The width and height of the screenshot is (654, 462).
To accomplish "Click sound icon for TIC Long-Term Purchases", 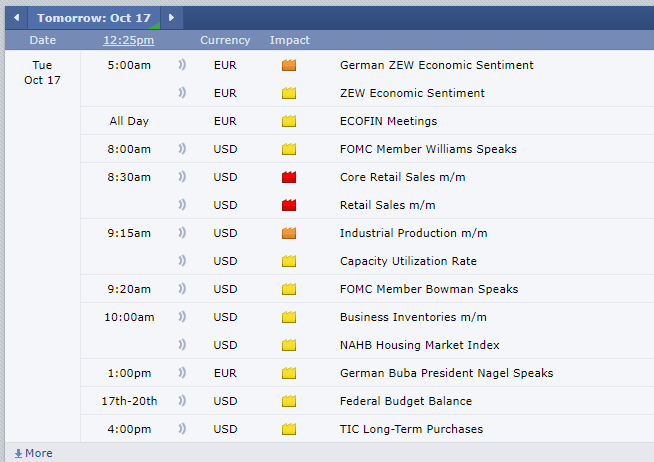I will click(x=183, y=429).
